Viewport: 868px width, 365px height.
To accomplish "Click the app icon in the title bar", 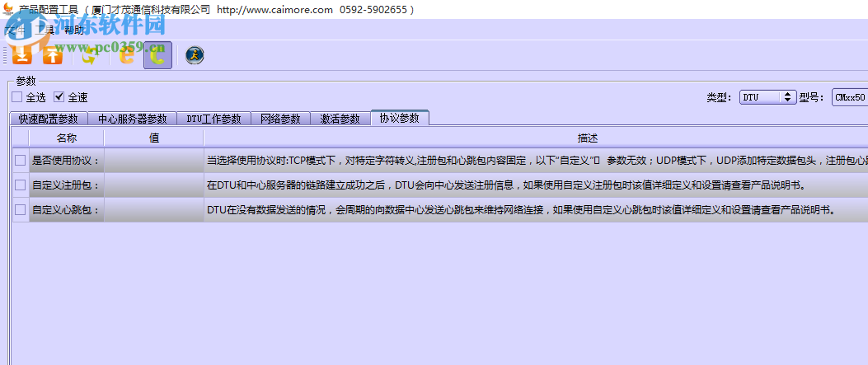I will pos(7,9).
